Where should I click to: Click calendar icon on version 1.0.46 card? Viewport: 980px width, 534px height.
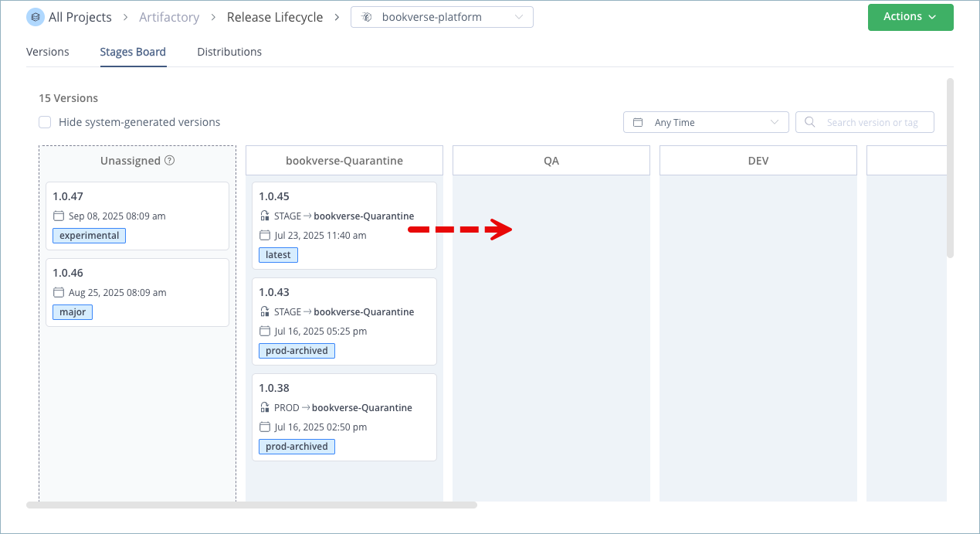[x=59, y=293]
